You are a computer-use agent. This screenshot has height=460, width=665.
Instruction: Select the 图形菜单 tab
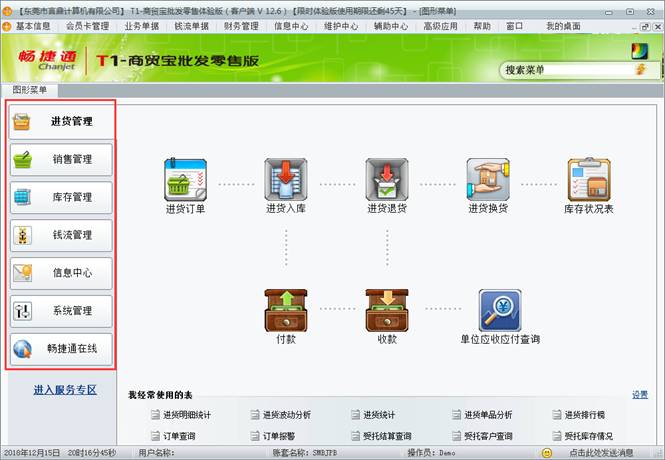pyautogui.click(x=29, y=90)
